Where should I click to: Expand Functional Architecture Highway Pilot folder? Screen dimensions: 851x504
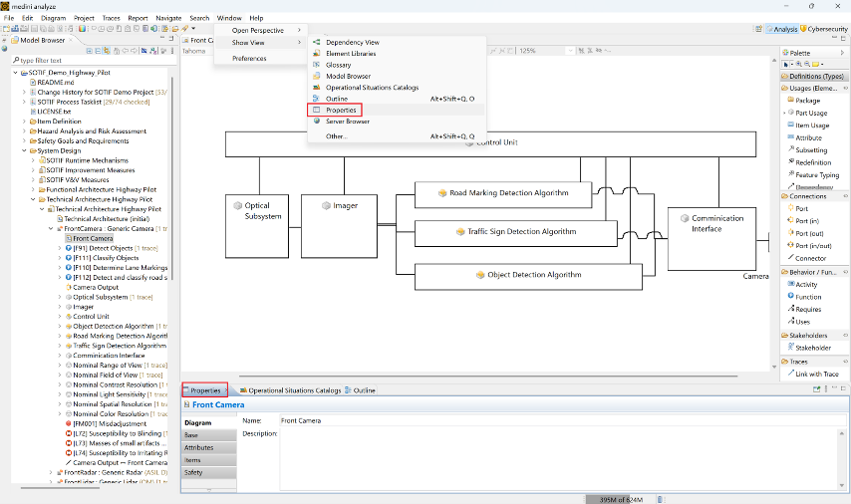[x=33, y=190]
